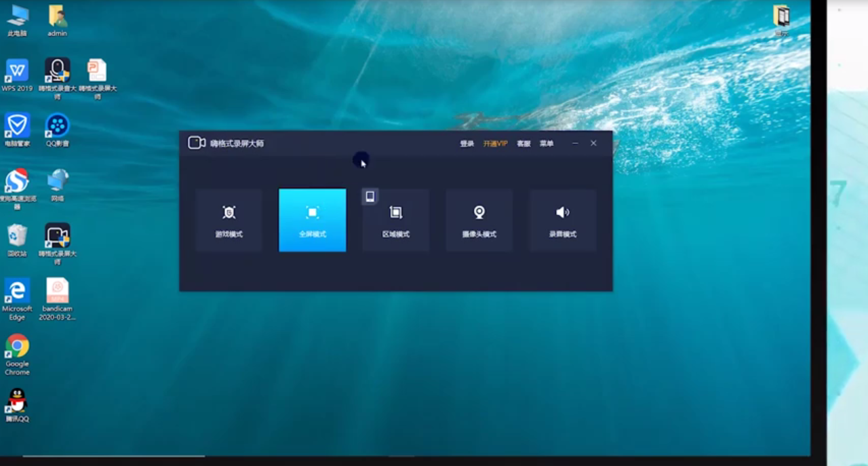
Task: Select 腾讯QQ penguin desktop icon
Action: 17,406
